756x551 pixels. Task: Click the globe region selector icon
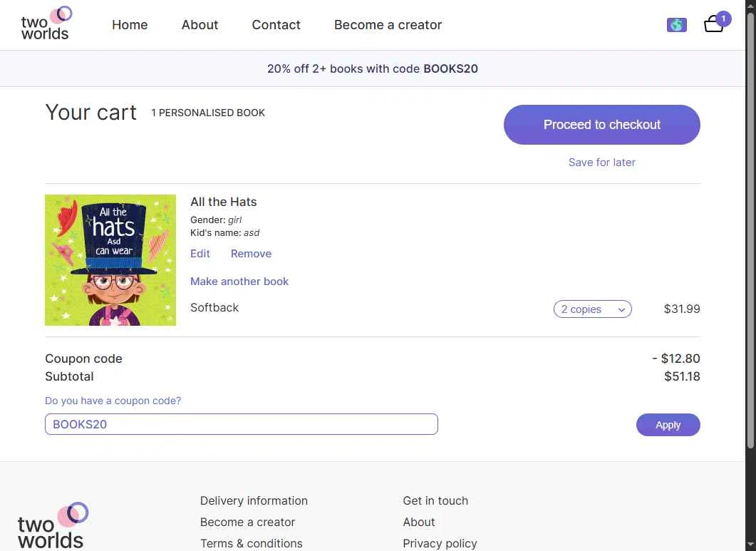click(x=676, y=25)
